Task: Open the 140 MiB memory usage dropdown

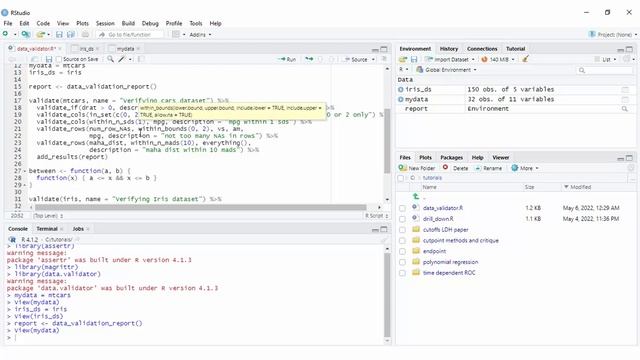Action: coord(498,59)
